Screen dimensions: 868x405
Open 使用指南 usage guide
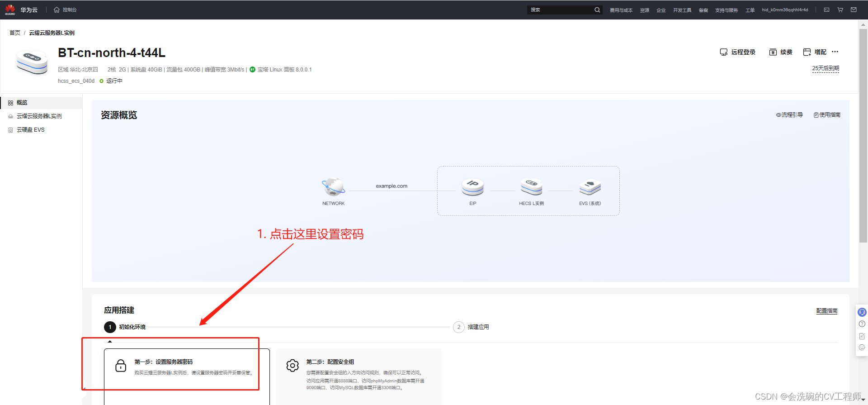[x=827, y=115]
